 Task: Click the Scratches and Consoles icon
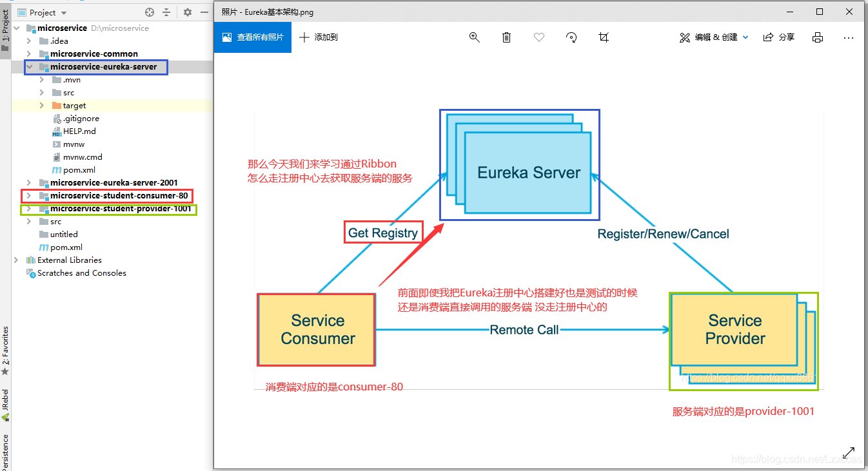click(x=30, y=273)
